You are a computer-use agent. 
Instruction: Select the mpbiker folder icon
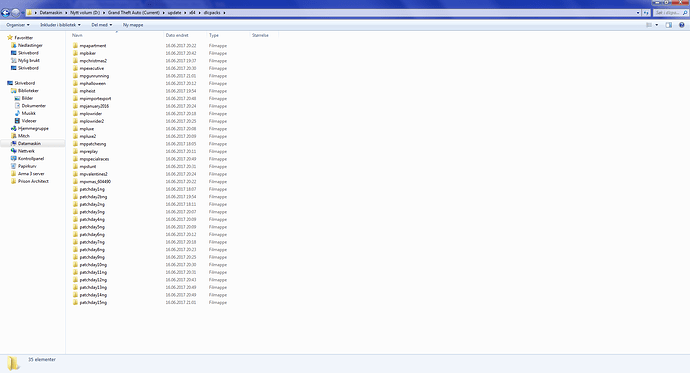pyautogui.click(x=75, y=53)
